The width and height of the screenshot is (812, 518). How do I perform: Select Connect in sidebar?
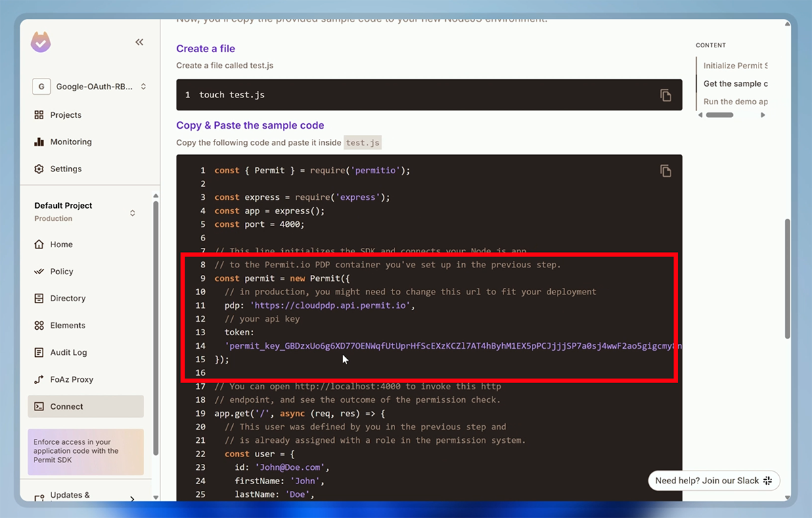[86, 406]
